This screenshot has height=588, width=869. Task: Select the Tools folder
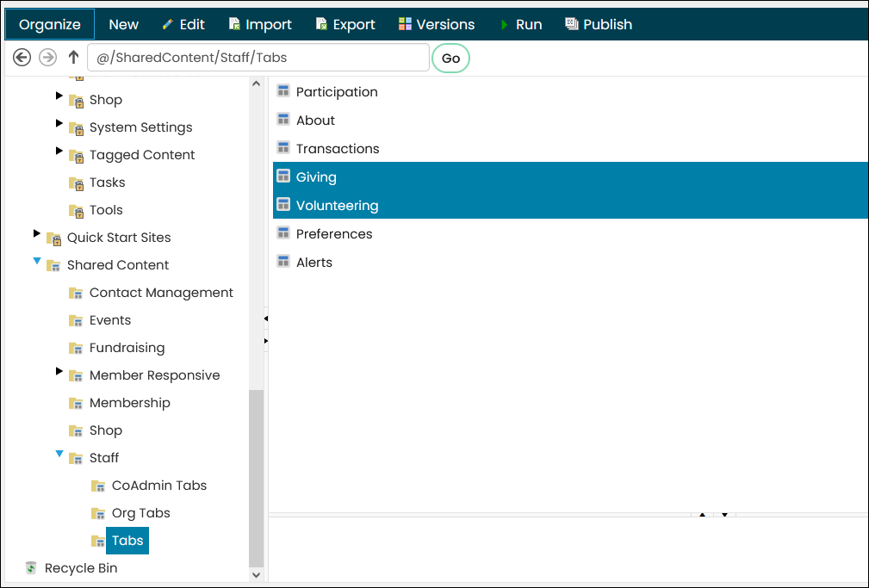pos(106,210)
